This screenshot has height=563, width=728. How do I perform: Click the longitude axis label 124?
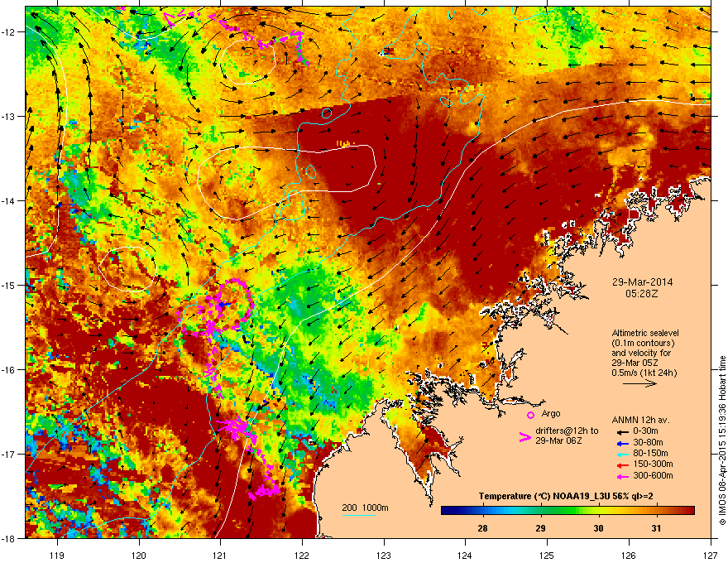tap(465, 555)
